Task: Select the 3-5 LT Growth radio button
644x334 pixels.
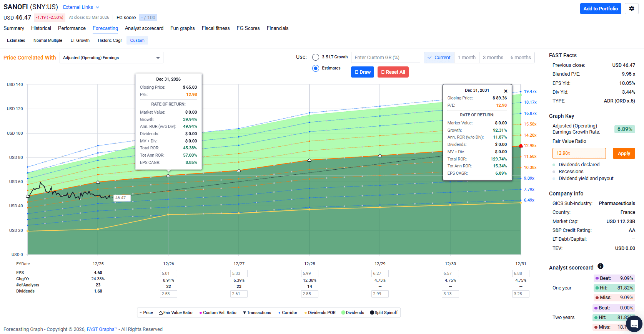Action: [x=316, y=57]
